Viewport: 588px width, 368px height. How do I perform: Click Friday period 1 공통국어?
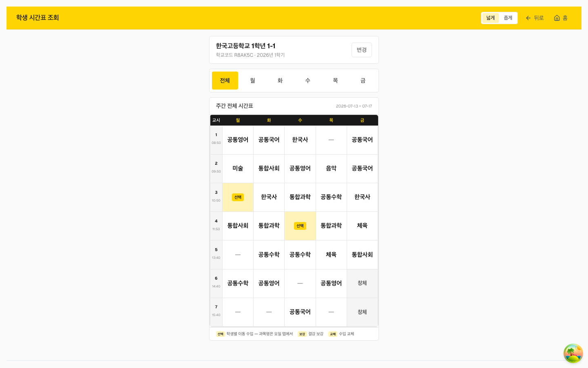click(x=362, y=140)
